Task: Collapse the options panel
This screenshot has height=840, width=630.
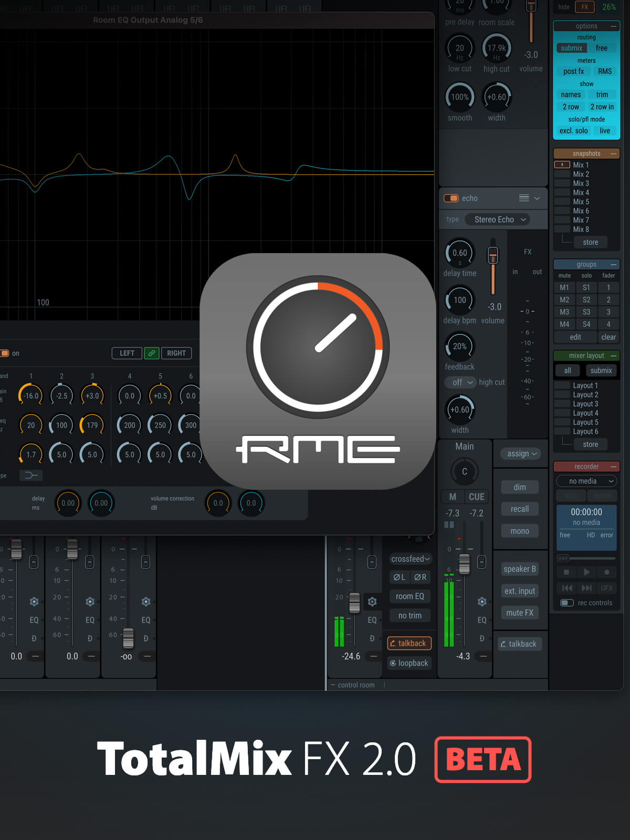Action: (x=613, y=26)
